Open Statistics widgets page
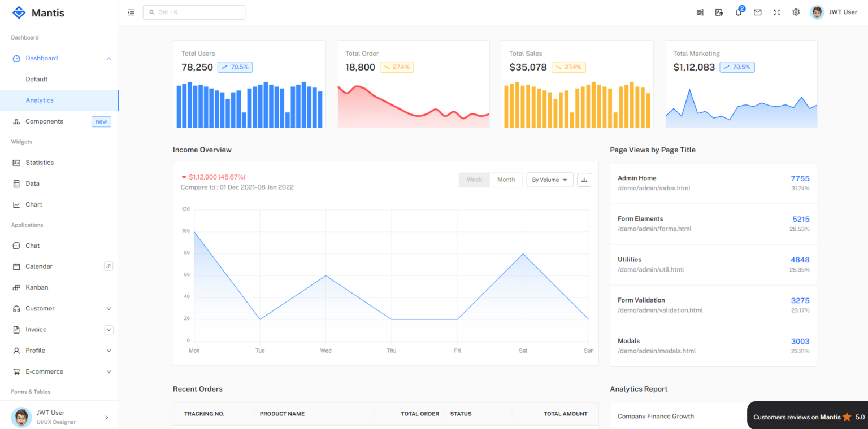Screen dimensions: 868x429 pyautogui.click(x=40, y=163)
